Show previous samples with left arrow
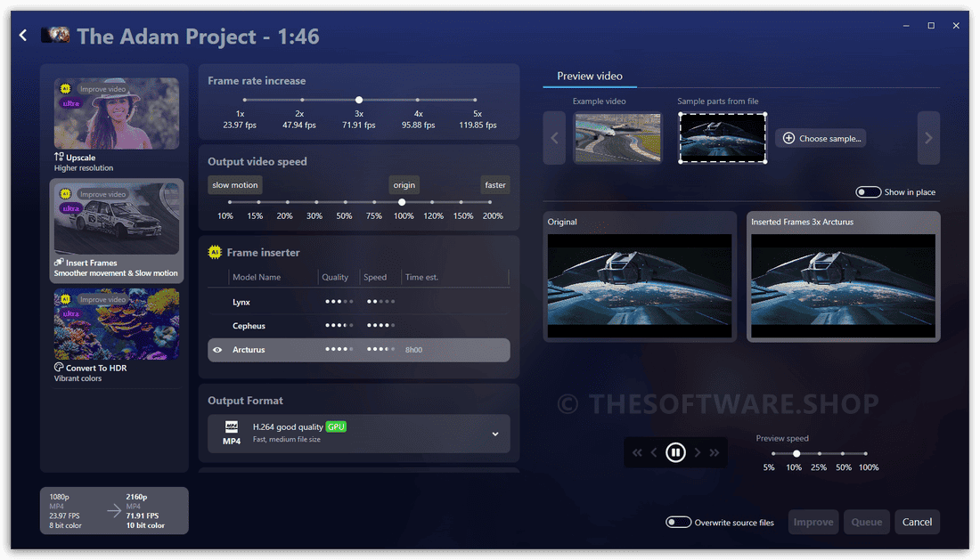 click(x=554, y=138)
